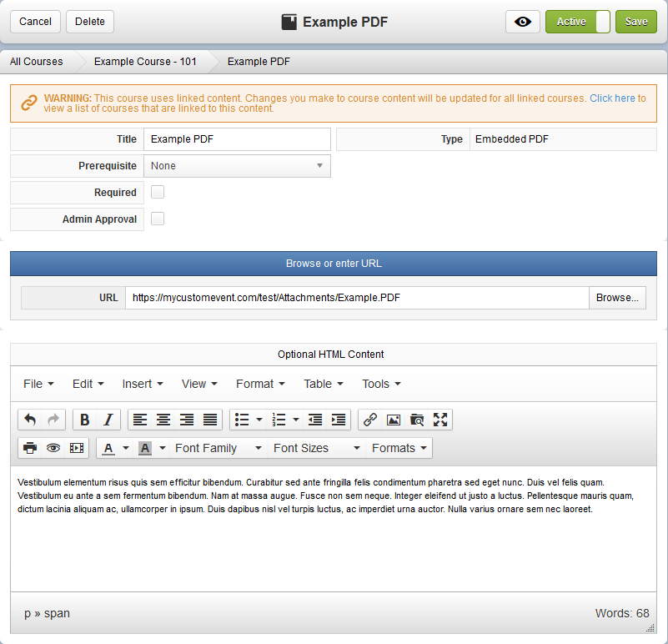Print the editor content

click(30, 448)
